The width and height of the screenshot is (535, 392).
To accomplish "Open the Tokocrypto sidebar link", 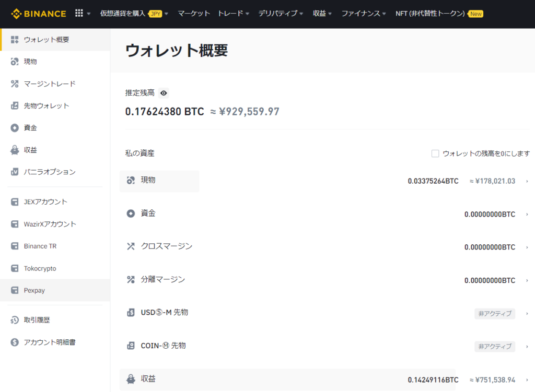I will click(x=40, y=268).
